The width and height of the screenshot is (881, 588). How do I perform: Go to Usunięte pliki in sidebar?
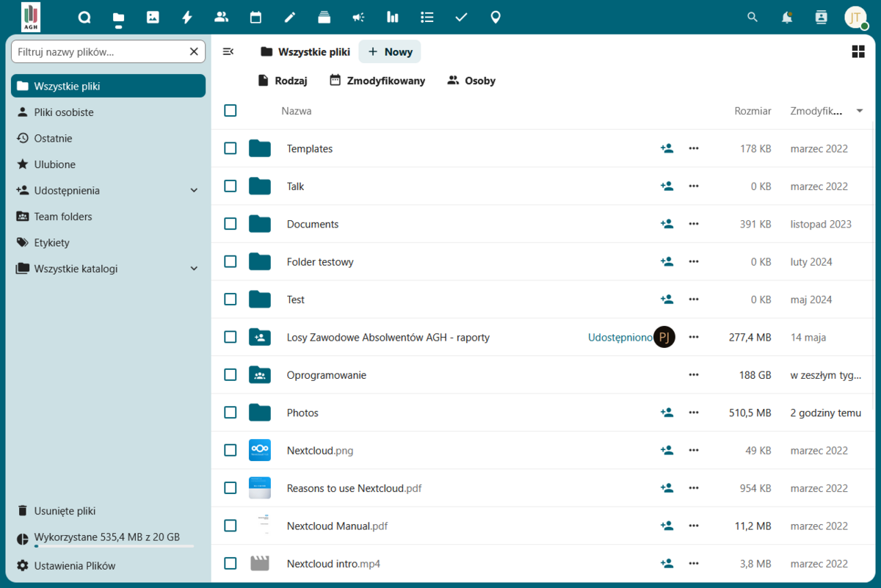[x=65, y=511]
